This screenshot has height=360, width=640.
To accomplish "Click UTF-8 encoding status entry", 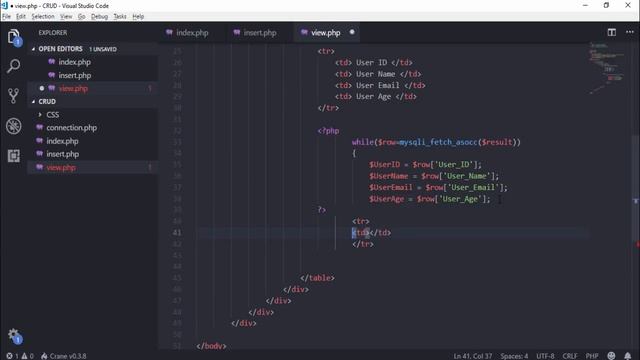I will pos(545,356).
